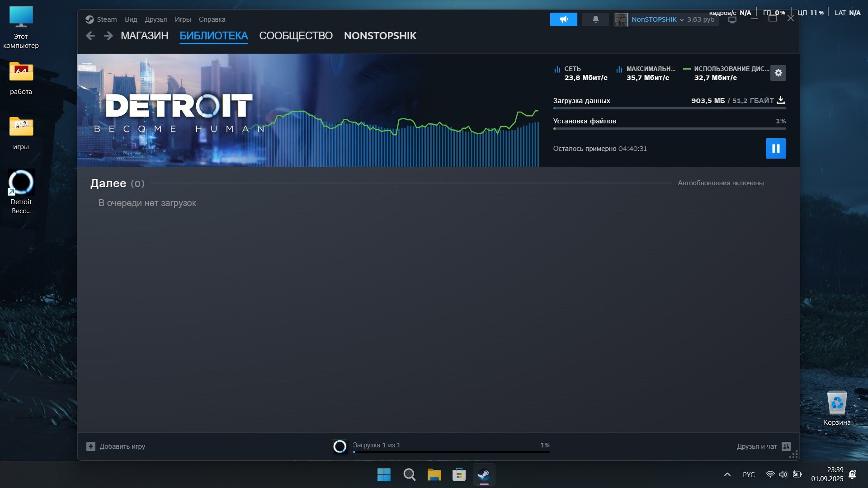Select the игры folder on desktop
Screen dimensions: 868x488
21,133
